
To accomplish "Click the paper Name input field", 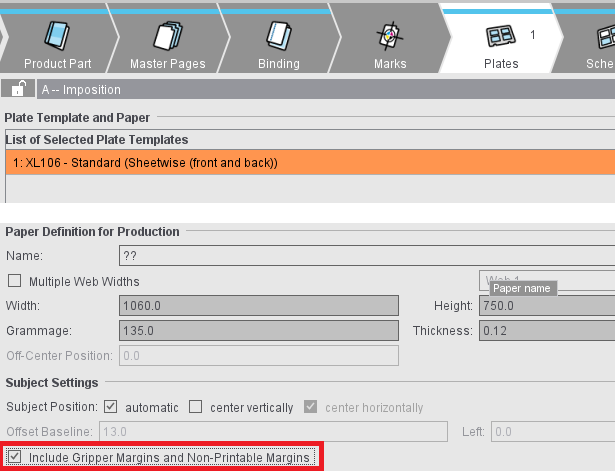I will [366, 256].
